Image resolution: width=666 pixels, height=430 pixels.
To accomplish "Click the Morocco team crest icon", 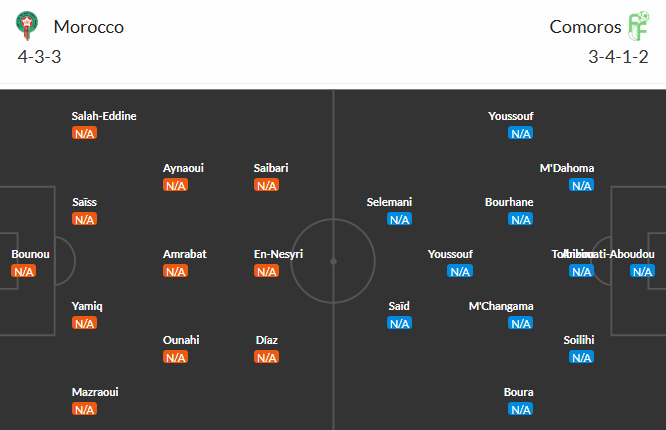I will pyautogui.click(x=31, y=27).
